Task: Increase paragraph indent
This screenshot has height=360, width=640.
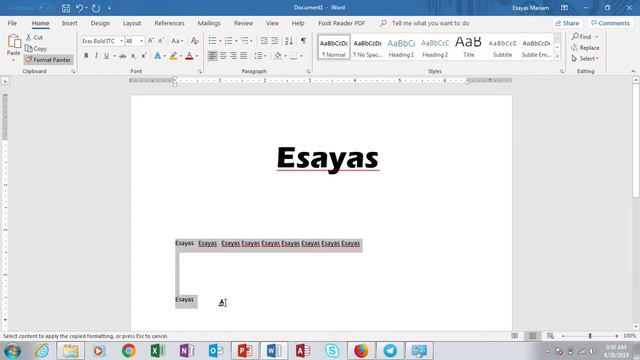Action: [x=274, y=41]
